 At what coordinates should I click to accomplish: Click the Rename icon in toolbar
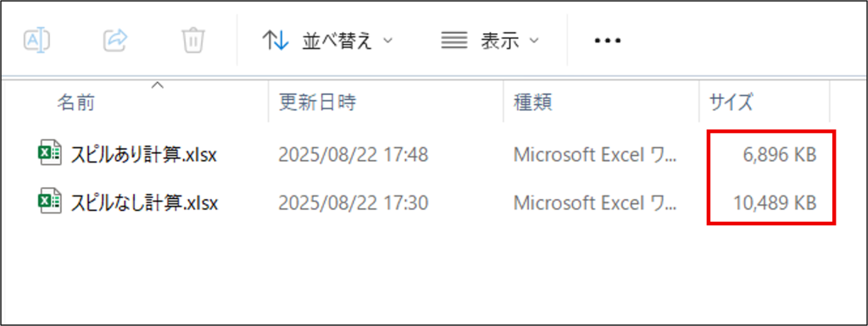[37, 41]
